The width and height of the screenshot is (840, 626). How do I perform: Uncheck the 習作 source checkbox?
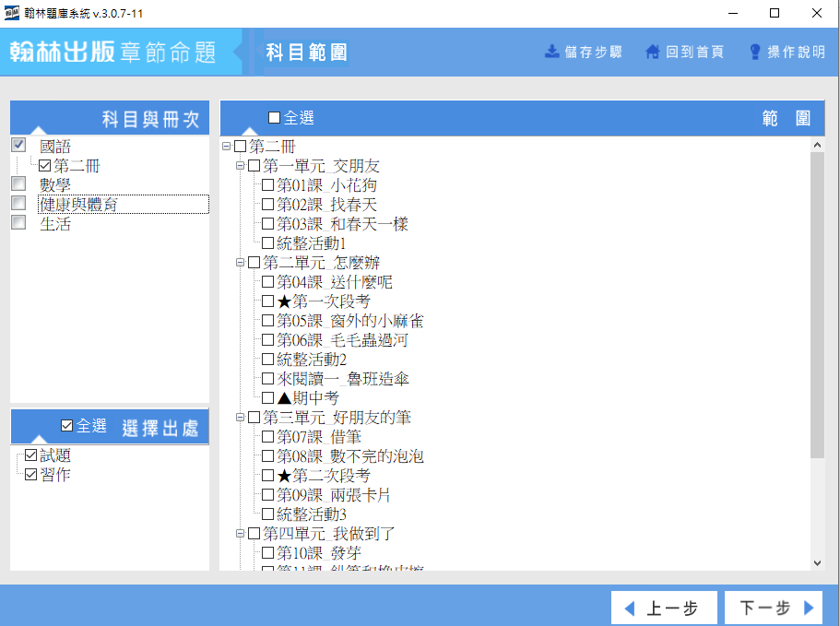point(31,475)
